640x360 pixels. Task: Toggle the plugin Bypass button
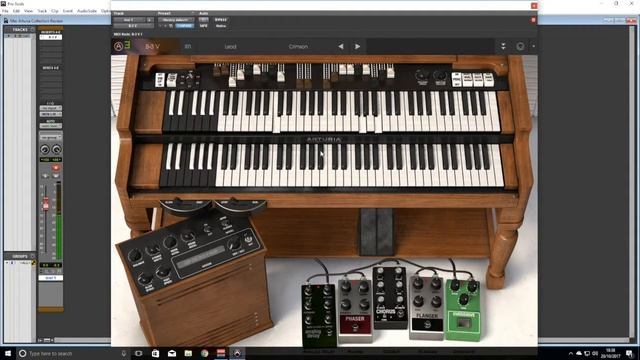[x=221, y=19]
